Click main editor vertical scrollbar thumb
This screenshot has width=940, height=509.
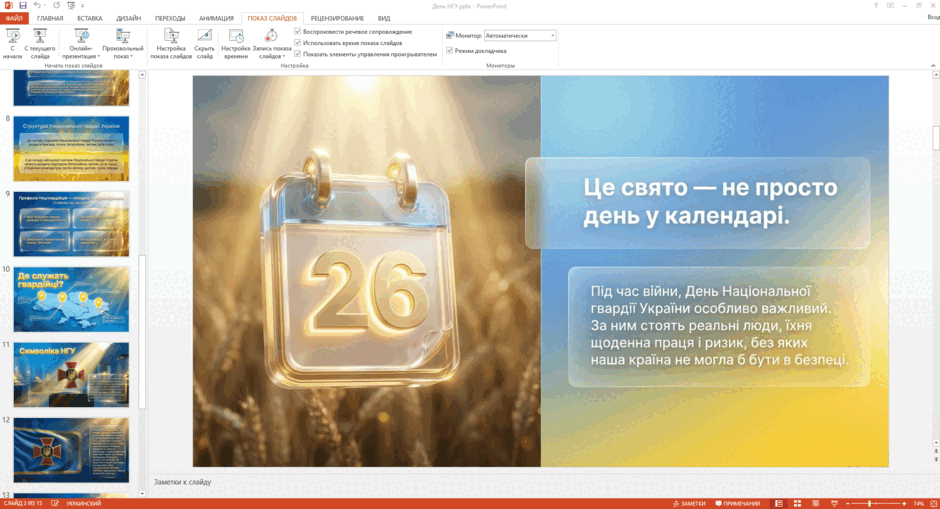coord(936,137)
